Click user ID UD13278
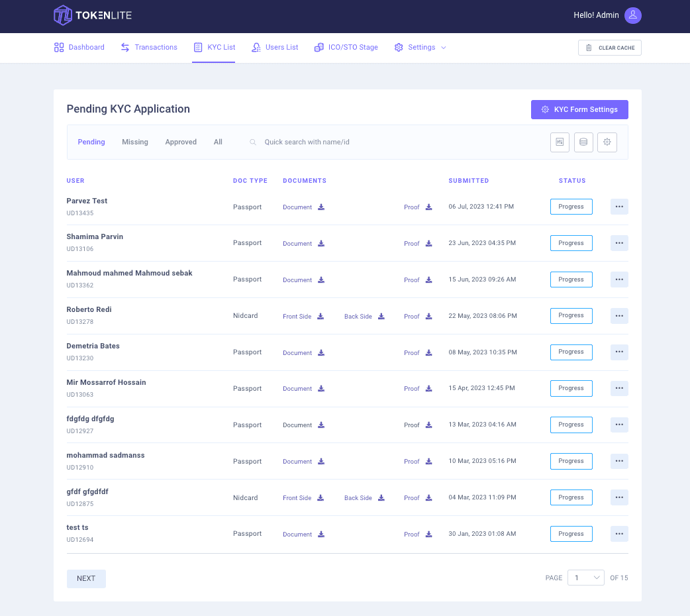This screenshot has width=690, height=616. pos(80,322)
